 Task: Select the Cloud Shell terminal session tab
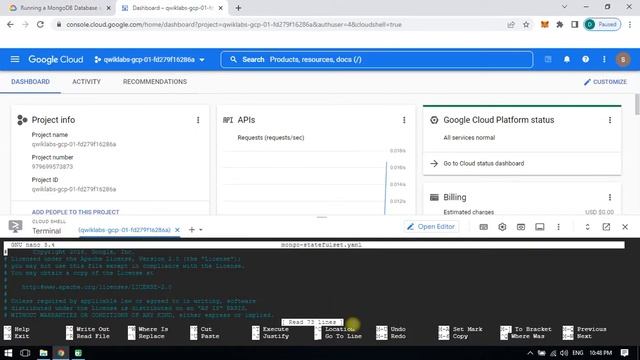pyautogui.click(x=124, y=230)
